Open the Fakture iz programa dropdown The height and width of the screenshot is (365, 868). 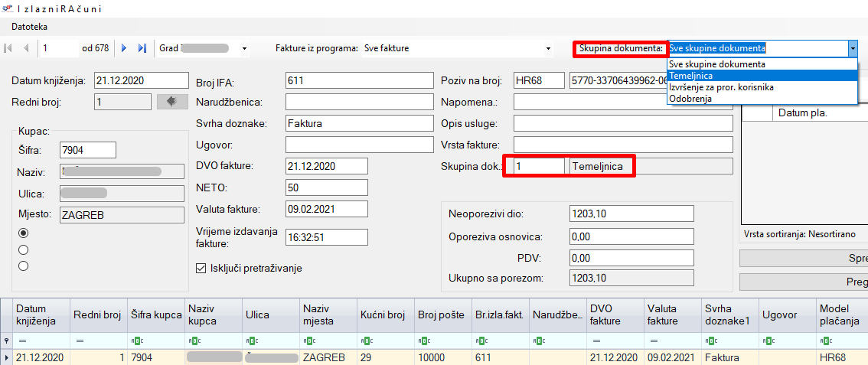tap(547, 48)
